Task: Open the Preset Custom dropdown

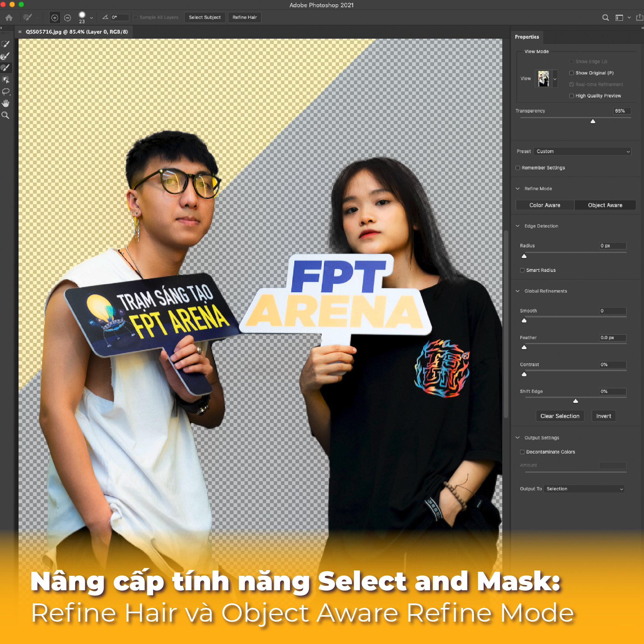Action: pos(582,151)
